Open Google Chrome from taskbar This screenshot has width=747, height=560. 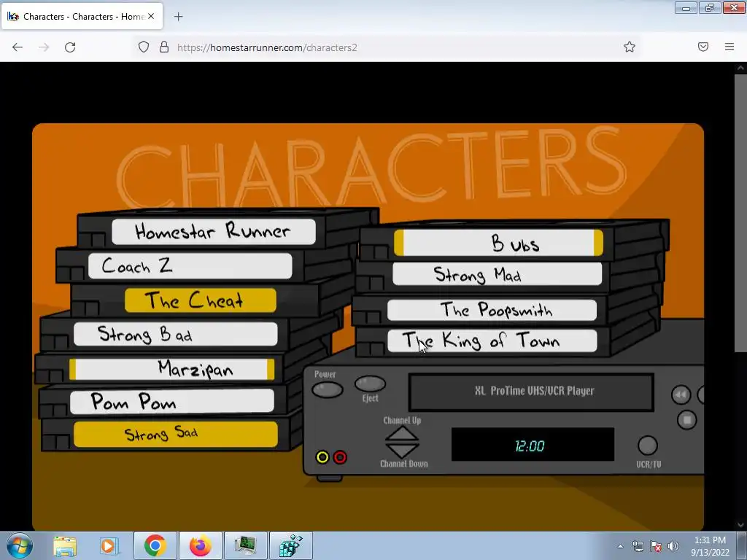[155, 545]
